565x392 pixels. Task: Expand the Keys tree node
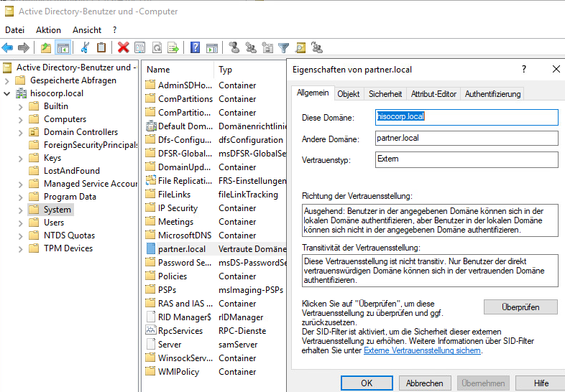(x=20, y=159)
